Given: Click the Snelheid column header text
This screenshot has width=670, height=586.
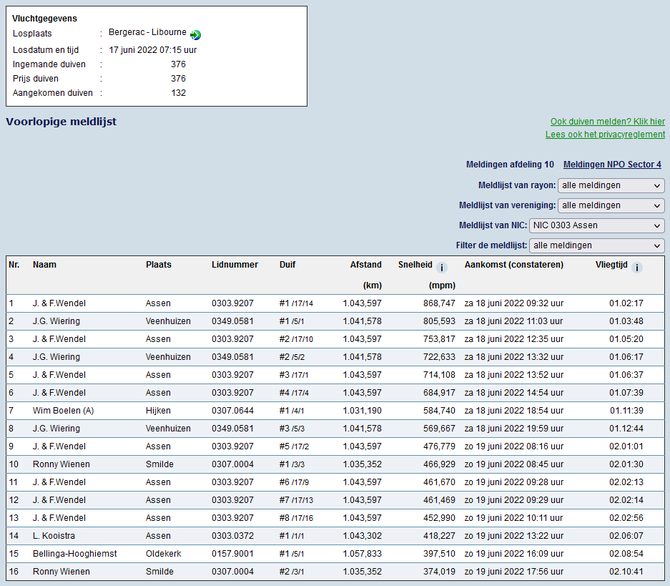Looking at the screenshot, I should (415, 265).
